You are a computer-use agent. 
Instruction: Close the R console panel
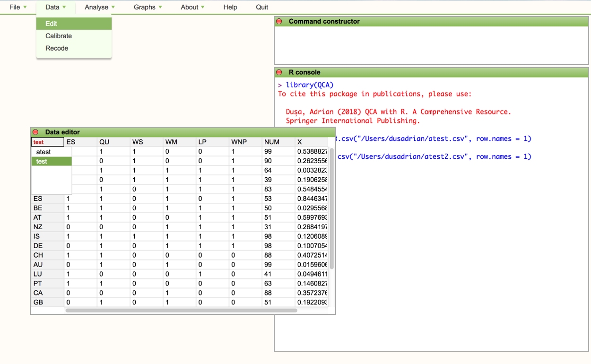(279, 72)
